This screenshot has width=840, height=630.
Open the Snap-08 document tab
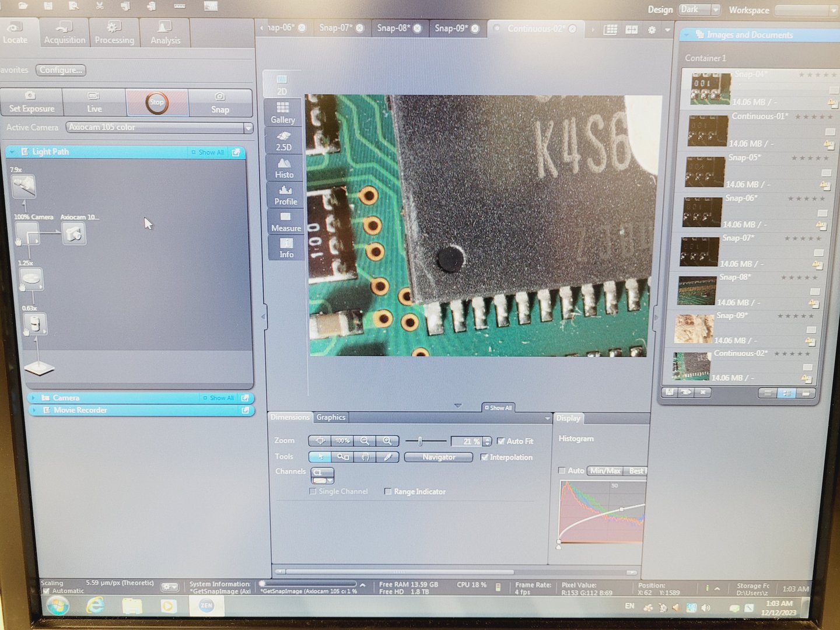[398, 28]
